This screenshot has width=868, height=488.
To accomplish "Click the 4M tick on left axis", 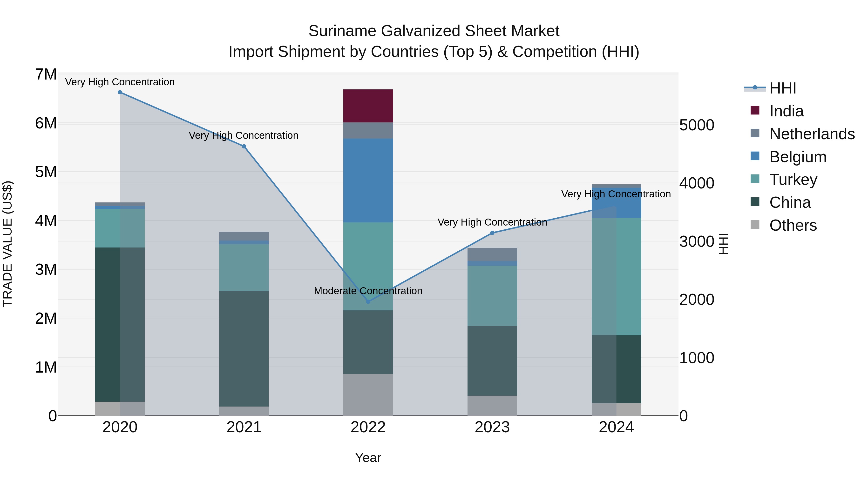I will pos(46,221).
